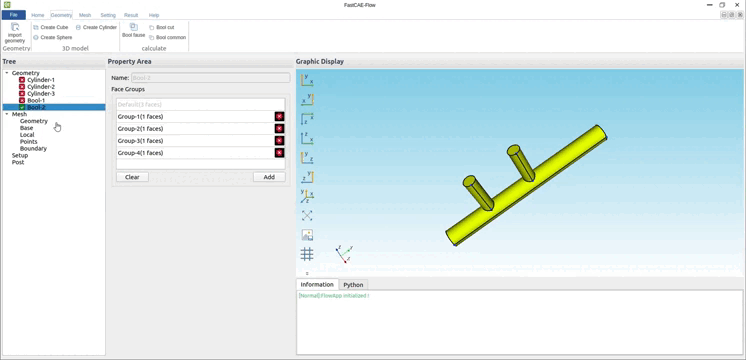Select Bool-1 in the tree

[x=36, y=101]
